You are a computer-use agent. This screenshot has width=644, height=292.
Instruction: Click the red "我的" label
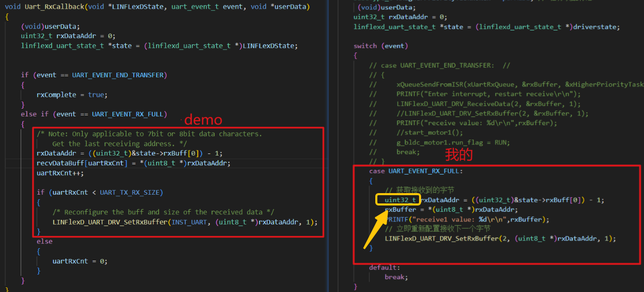pos(459,154)
